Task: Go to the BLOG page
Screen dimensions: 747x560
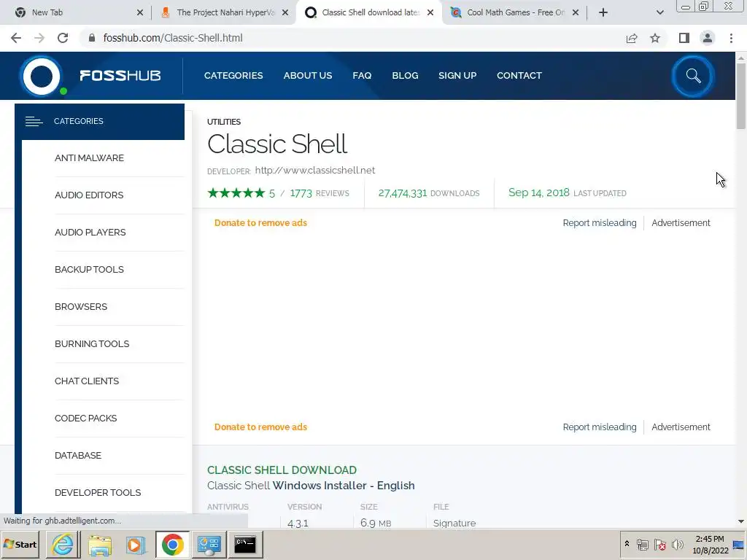Action: tap(405, 76)
